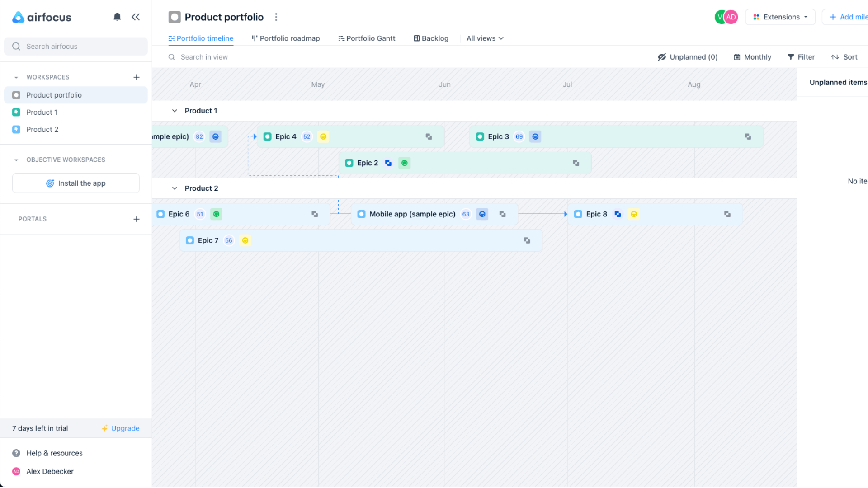Switch to the Portfolio Gantt tab
The image size is (868, 488).
(367, 38)
